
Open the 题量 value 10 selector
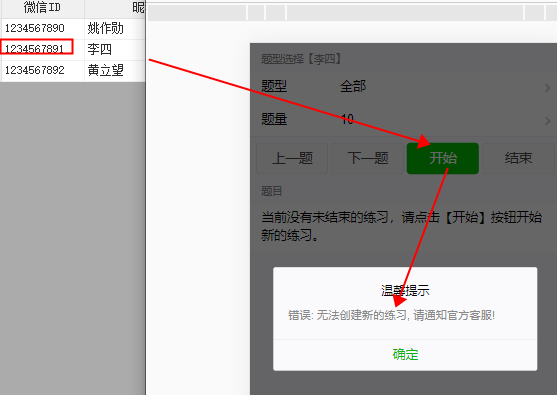pos(347,119)
